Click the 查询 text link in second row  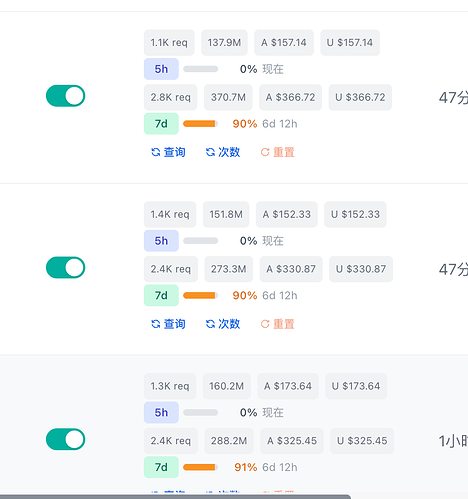174,324
